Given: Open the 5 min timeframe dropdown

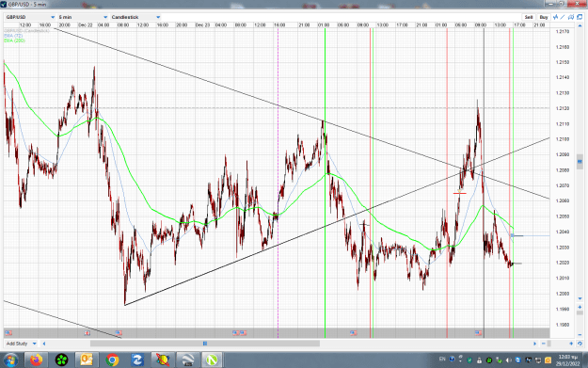Looking at the screenshot, I should (x=83, y=17).
